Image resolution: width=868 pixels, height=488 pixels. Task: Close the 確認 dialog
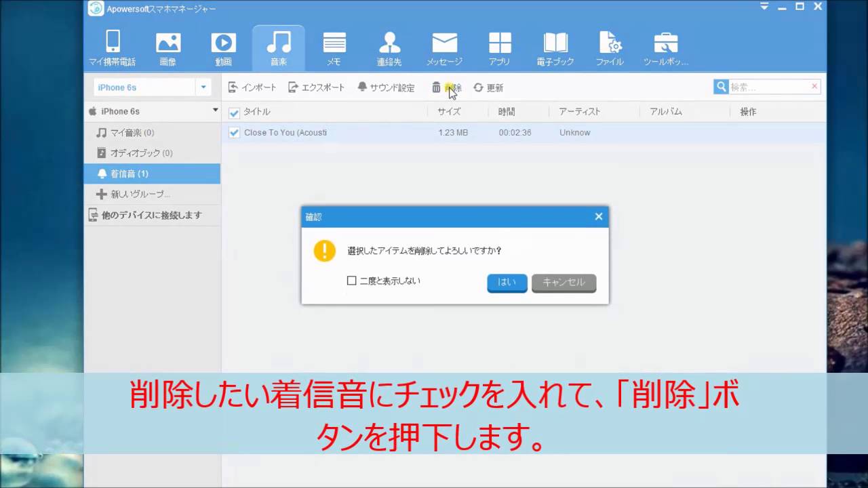click(x=599, y=217)
